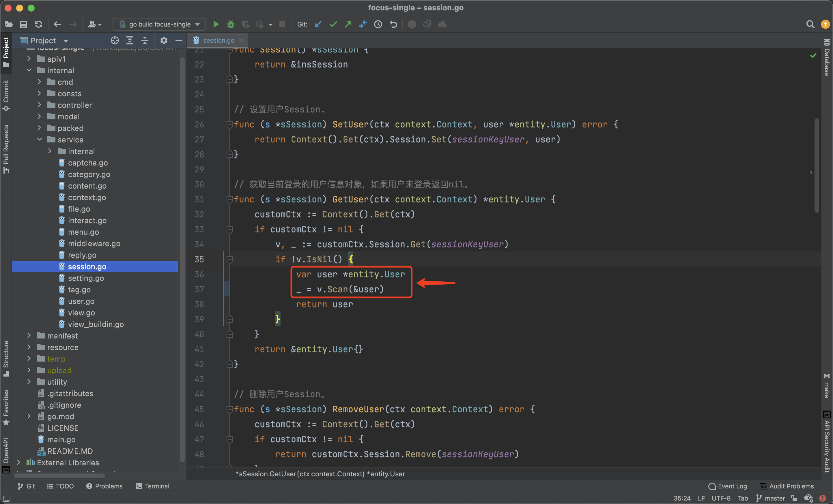Toggle fold marker at line 26
This screenshot has height=504, width=833.
coord(229,124)
